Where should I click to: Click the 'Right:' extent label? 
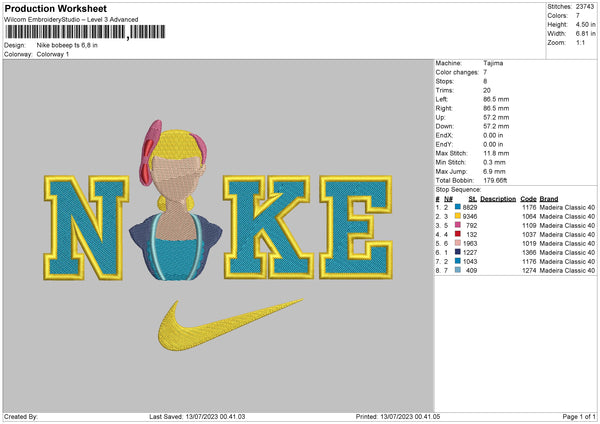[x=444, y=108]
